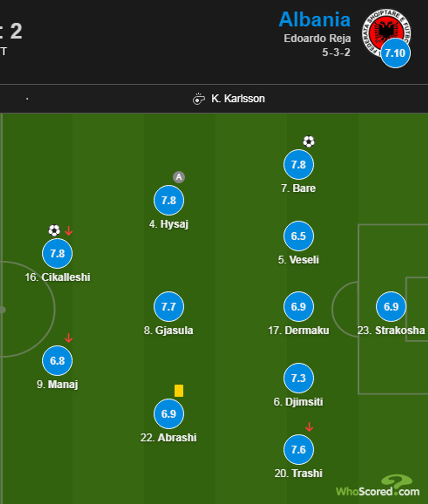
Task: Click the WhoScored.com watermark logo
Action: click(x=378, y=487)
